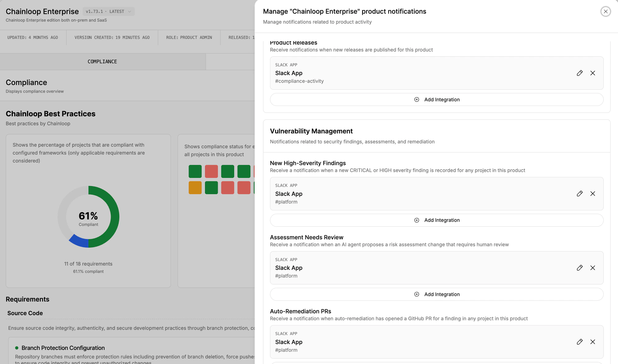Remove Slack App under Auto-Remediation PRs
The width and height of the screenshot is (618, 364).
click(x=592, y=342)
